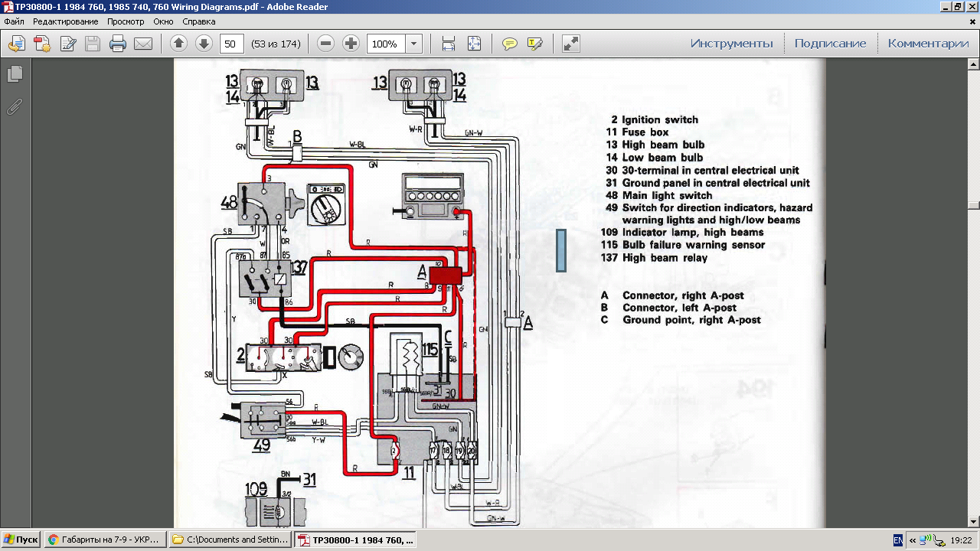Open the Инструменты pane
The image size is (980, 551).
731,44
